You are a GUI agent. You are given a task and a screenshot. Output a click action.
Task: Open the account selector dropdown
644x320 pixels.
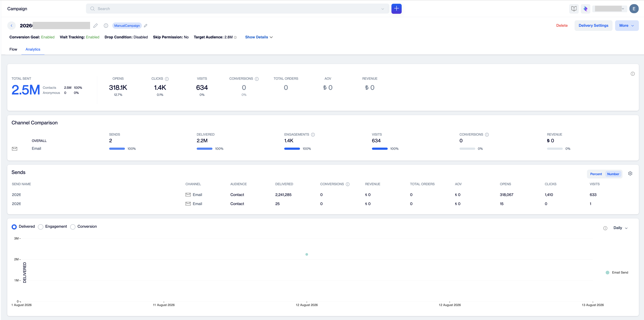[610, 9]
